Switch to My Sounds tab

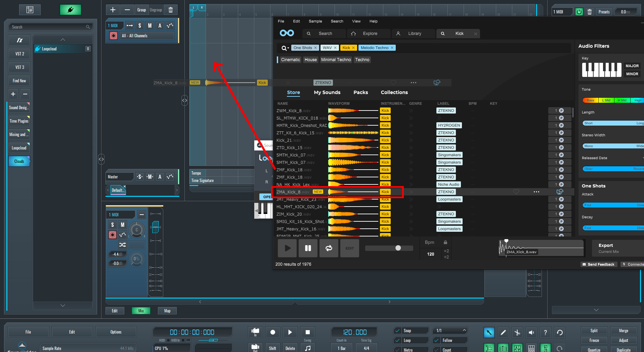[327, 92]
